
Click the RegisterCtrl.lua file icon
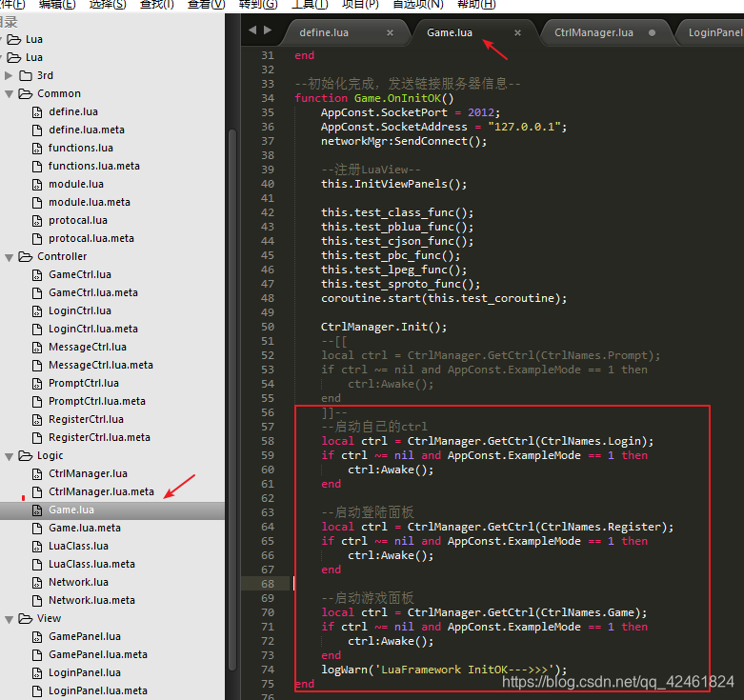(37, 420)
